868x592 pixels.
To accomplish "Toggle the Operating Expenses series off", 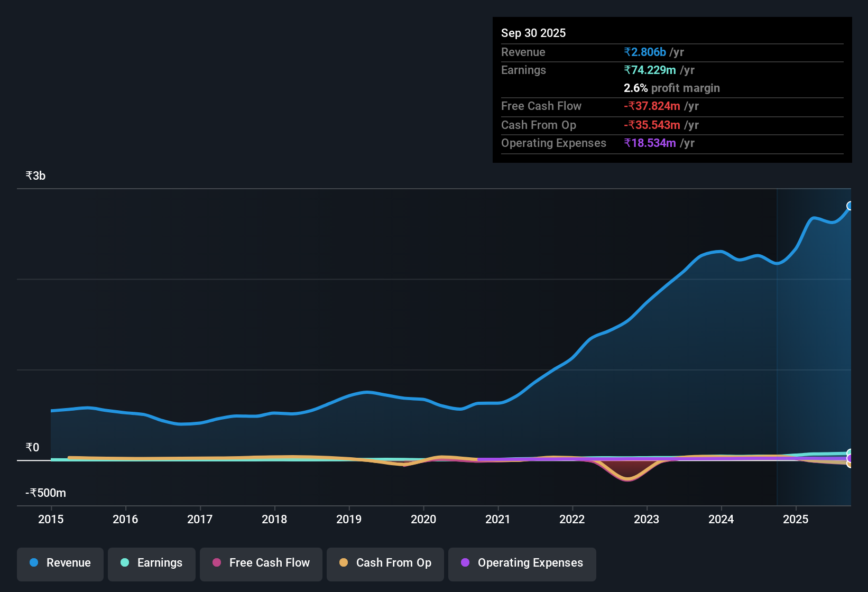I will point(522,563).
